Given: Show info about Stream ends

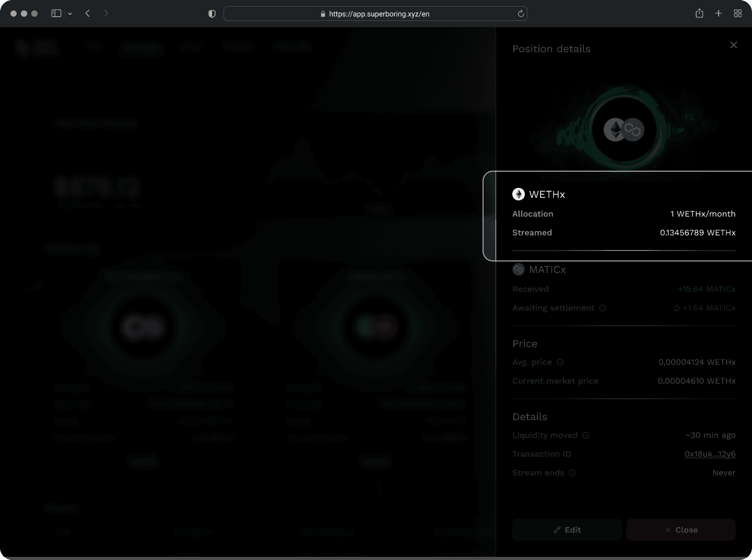Looking at the screenshot, I should click(572, 473).
